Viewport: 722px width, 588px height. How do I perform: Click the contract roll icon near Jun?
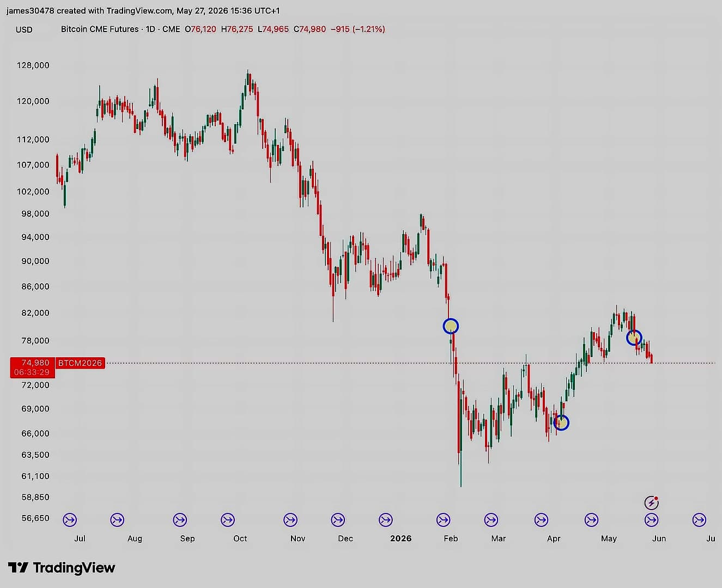[x=652, y=520]
